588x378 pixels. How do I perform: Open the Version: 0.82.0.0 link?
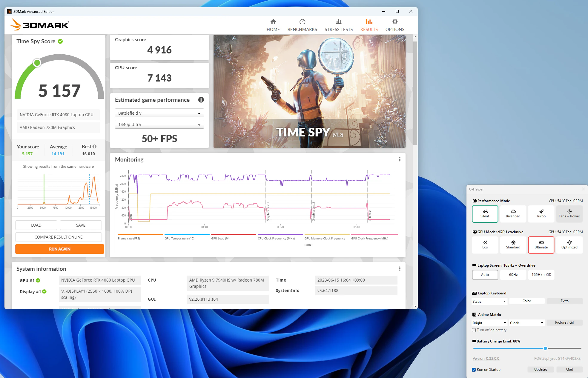coord(486,359)
